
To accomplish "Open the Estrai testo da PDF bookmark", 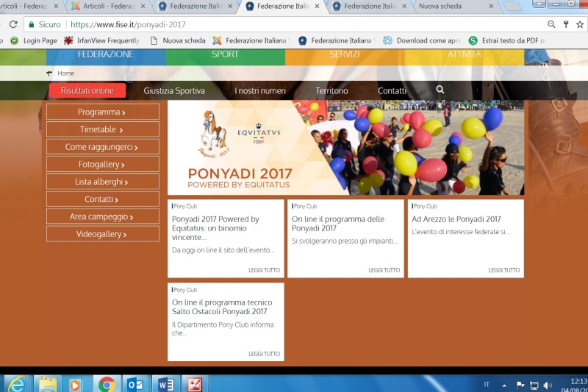I will 507,40.
